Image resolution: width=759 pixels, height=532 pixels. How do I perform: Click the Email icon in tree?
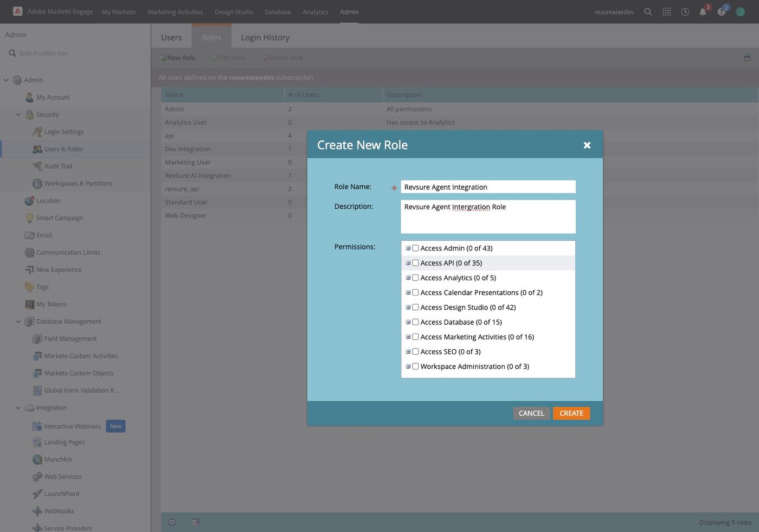(x=29, y=235)
